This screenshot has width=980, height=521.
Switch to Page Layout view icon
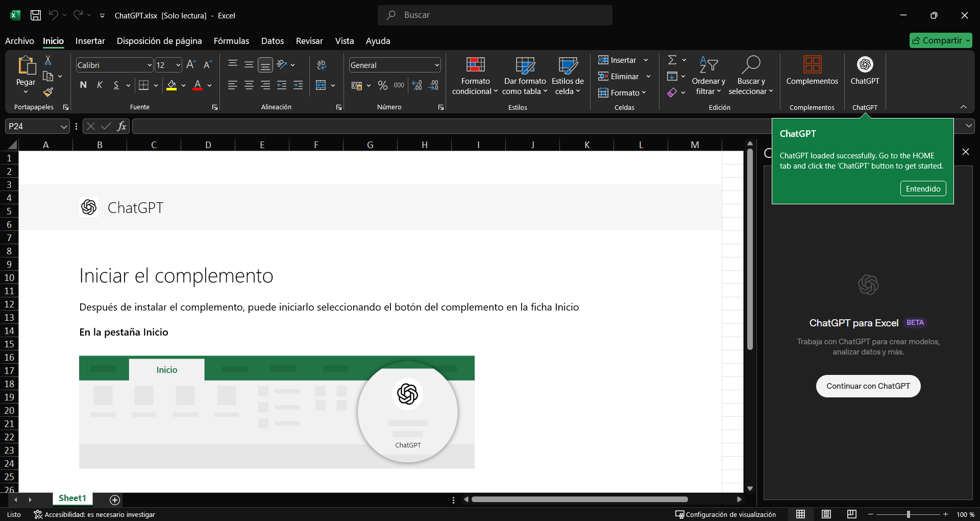coord(826,514)
